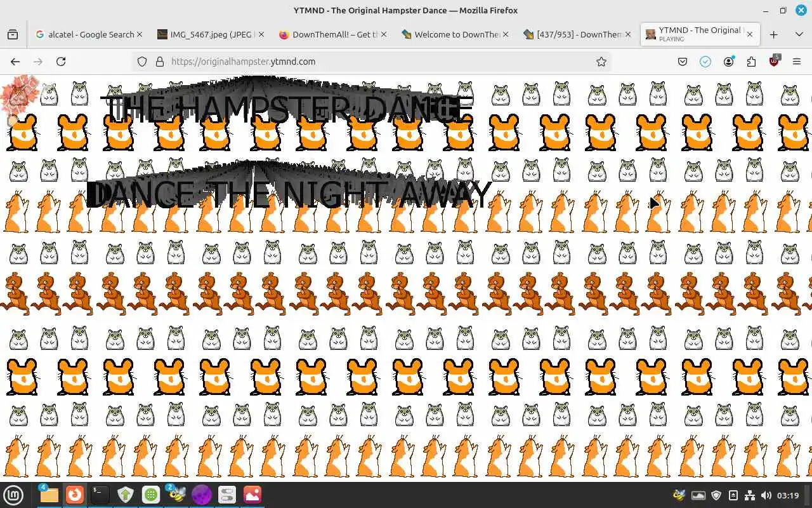812x508 pixels.
Task: Close the YTMND playing tab
Action: (x=750, y=34)
